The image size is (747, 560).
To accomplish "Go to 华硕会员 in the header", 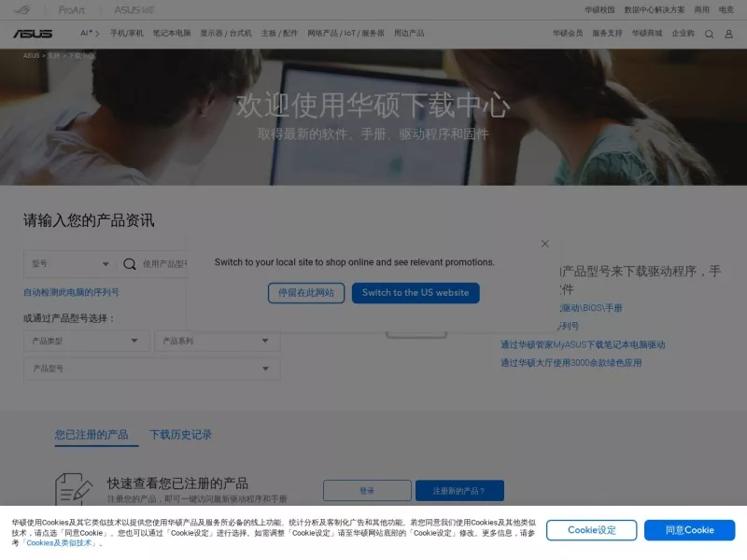I will coord(568,34).
